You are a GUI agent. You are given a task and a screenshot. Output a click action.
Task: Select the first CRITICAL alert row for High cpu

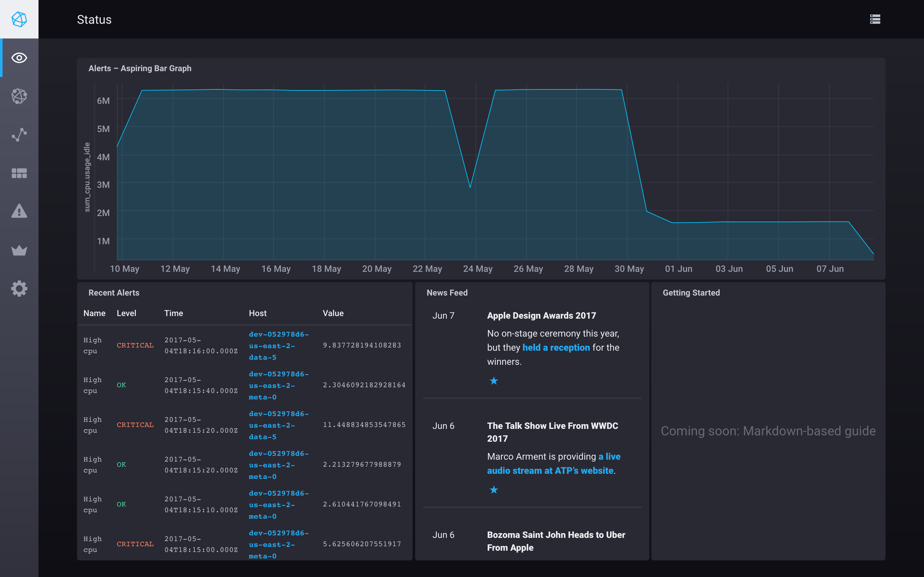tap(244, 345)
